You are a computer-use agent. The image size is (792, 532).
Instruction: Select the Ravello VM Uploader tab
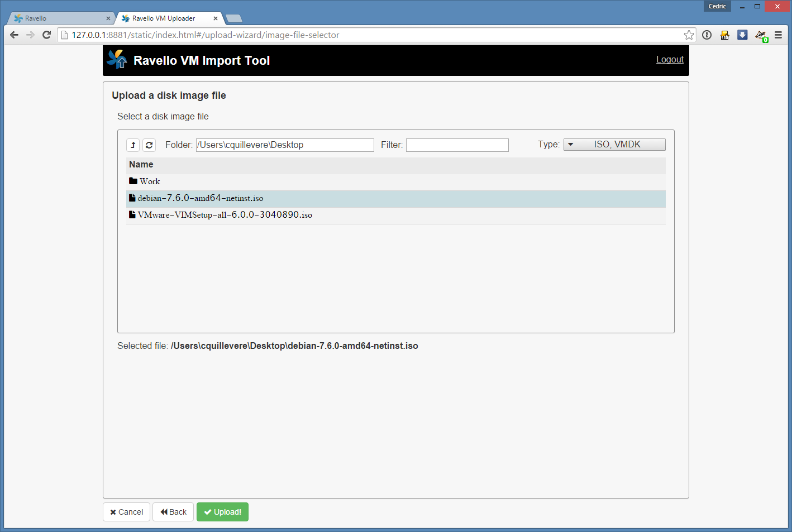164,18
